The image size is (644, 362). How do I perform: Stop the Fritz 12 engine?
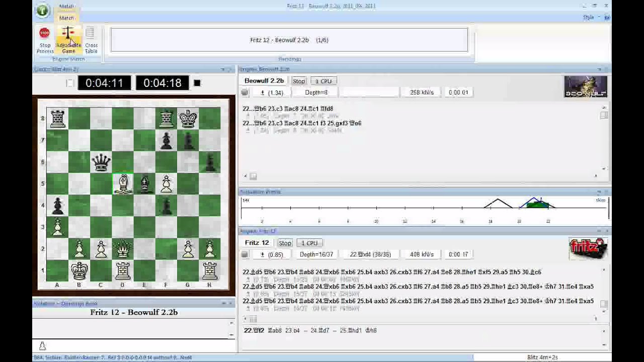point(285,243)
